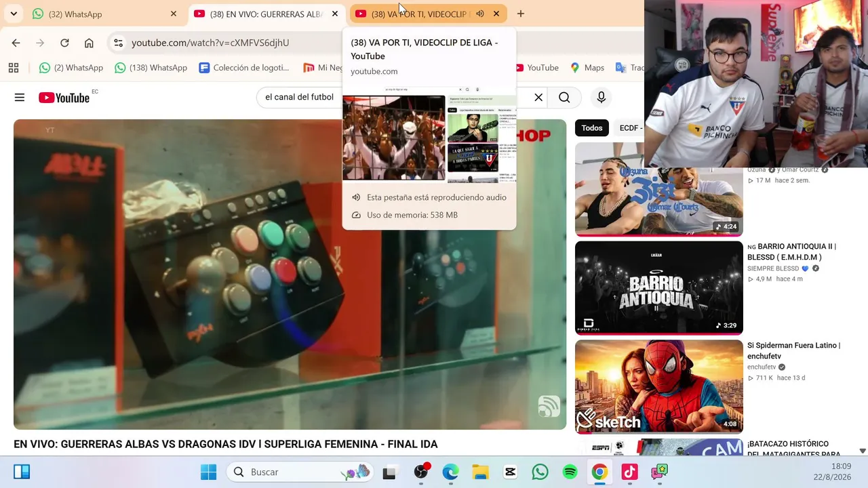The image size is (868, 488).
Task: Mute the VA POR TI tab audio
Action: [x=480, y=14]
